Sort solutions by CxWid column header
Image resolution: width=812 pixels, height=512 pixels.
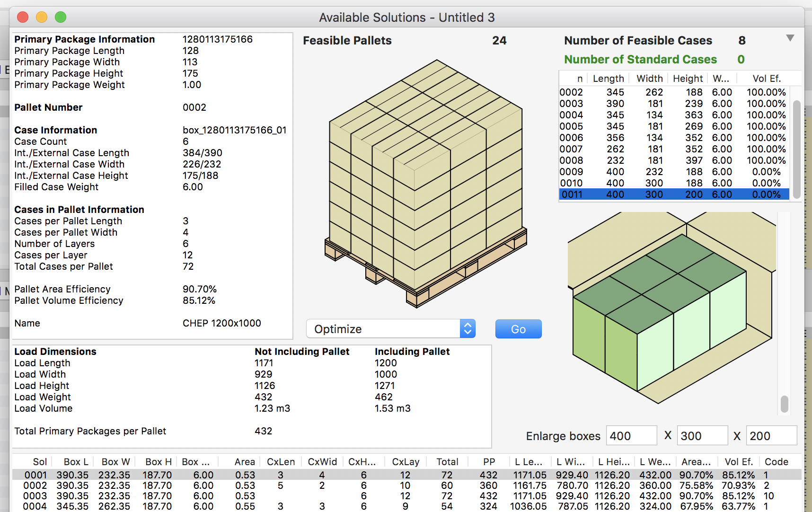[322, 462]
